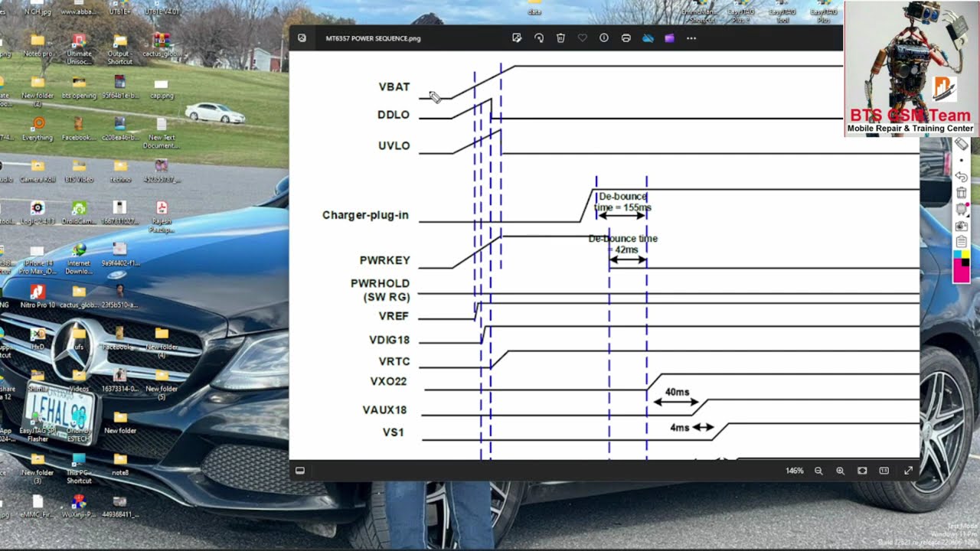Screen dimensions: 980x551
Task: Mark the image as favorite with heart icon
Action: [x=583, y=38]
